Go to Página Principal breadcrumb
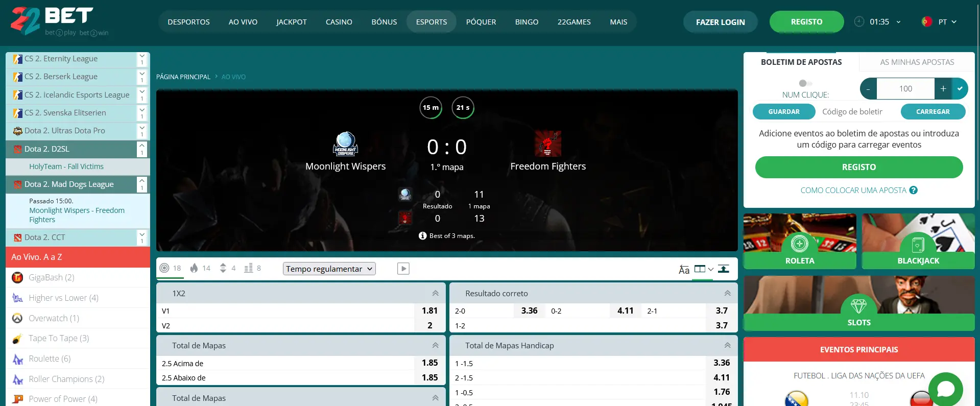Image resolution: width=980 pixels, height=406 pixels. [x=183, y=77]
